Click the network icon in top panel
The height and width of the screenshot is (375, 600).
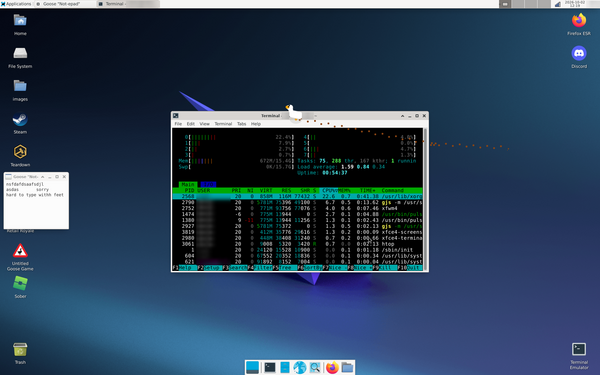pyautogui.click(x=558, y=4)
